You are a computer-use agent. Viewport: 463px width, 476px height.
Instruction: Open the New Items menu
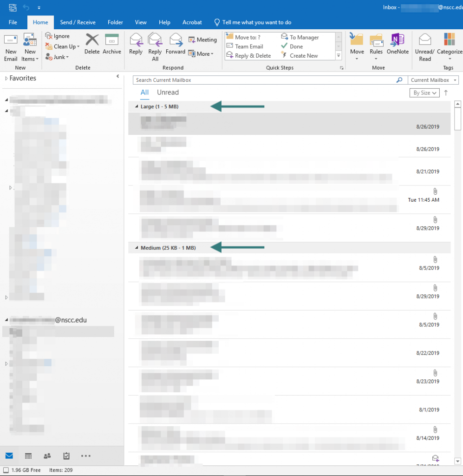(30, 47)
